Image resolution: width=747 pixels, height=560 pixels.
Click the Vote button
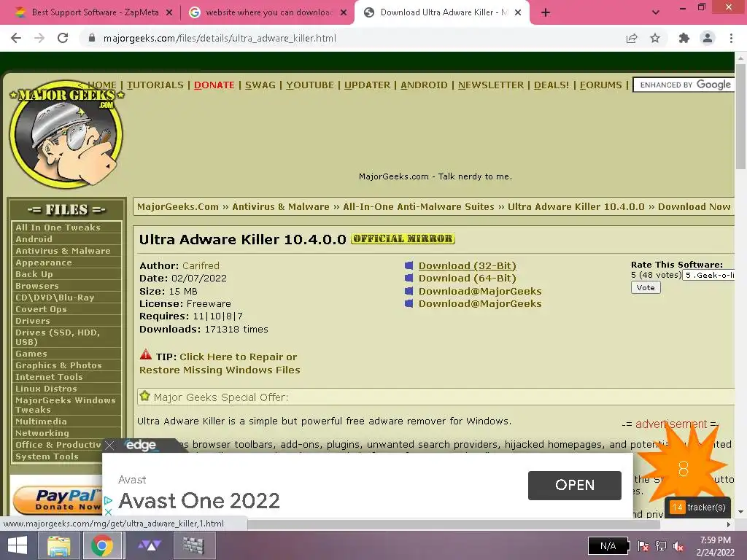(646, 287)
